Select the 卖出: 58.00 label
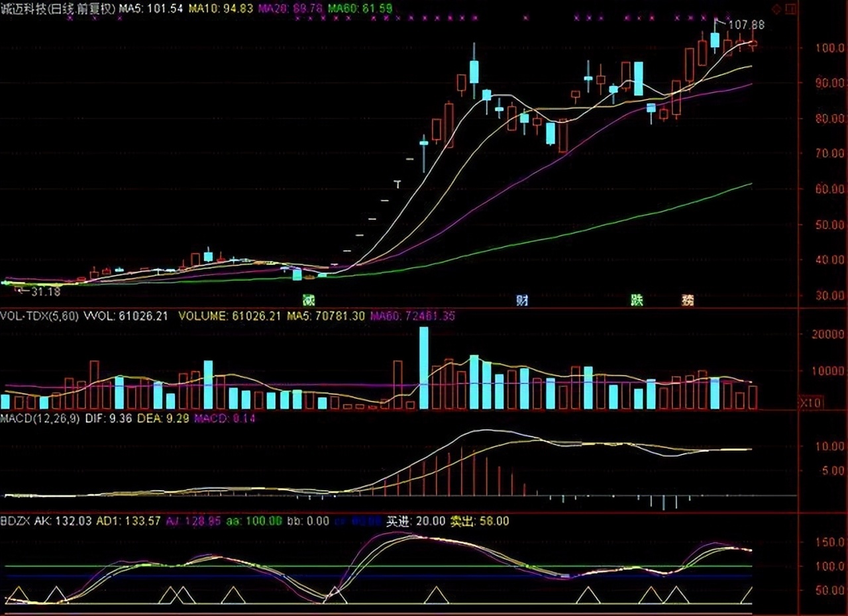The width and height of the screenshot is (848, 616). tap(480, 521)
